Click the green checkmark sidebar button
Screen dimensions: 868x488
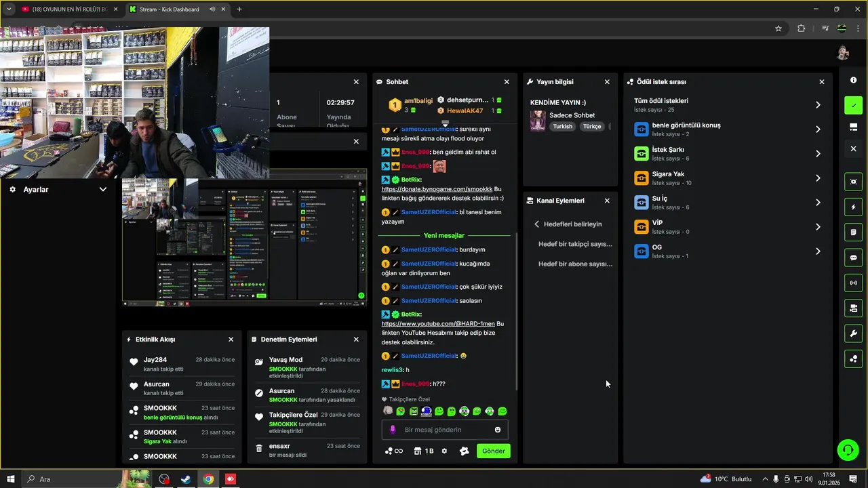pyautogui.click(x=853, y=105)
